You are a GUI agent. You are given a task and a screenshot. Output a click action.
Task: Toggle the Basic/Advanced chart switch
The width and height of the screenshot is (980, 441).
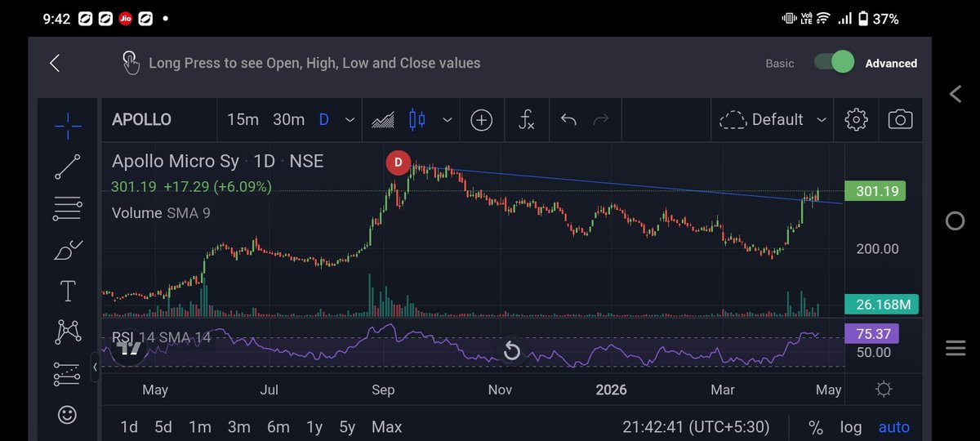[834, 63]
